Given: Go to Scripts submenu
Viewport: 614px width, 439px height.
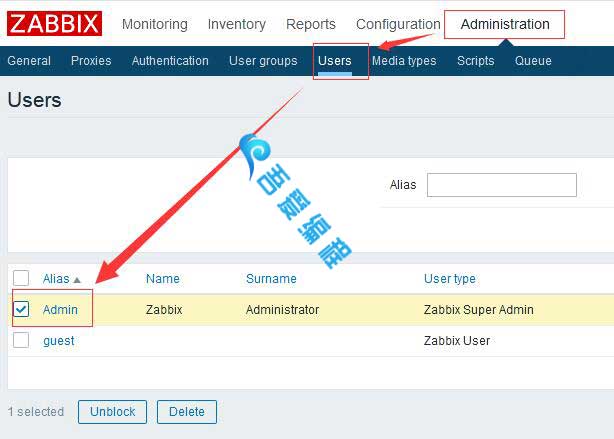Looking at the screenshot, I should point(475,61).
